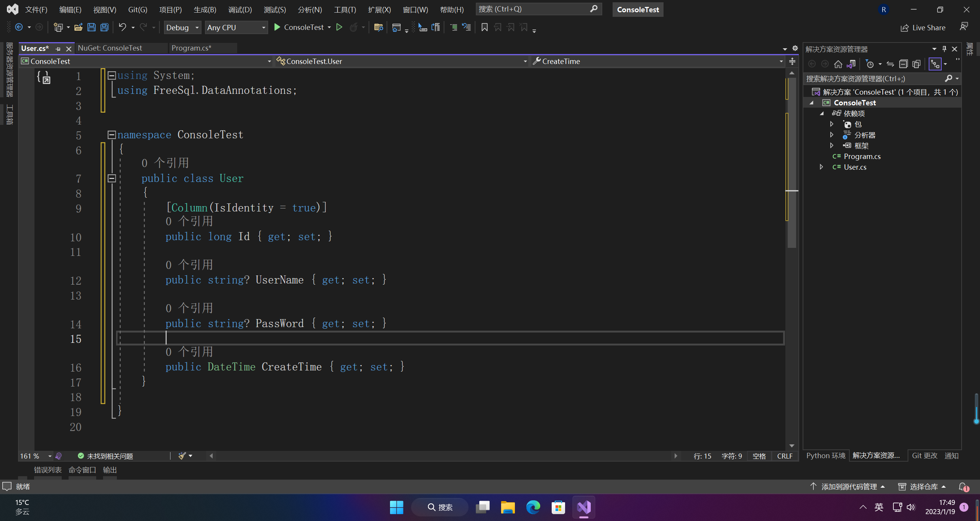Click the Home icon in Solution Explorer
Image resolution: width=980 pixels, height=521 pixels.
point(838,64)
